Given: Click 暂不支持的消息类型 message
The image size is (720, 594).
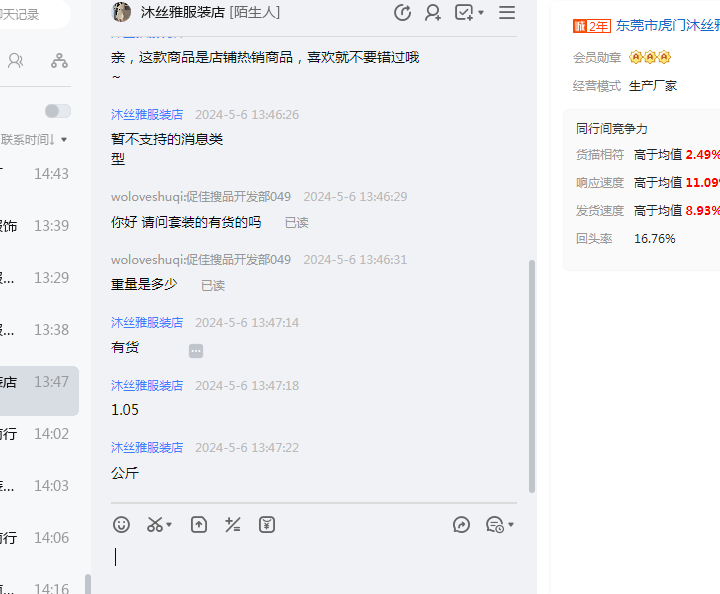Looking at the screenshot, I should [167, 149].
